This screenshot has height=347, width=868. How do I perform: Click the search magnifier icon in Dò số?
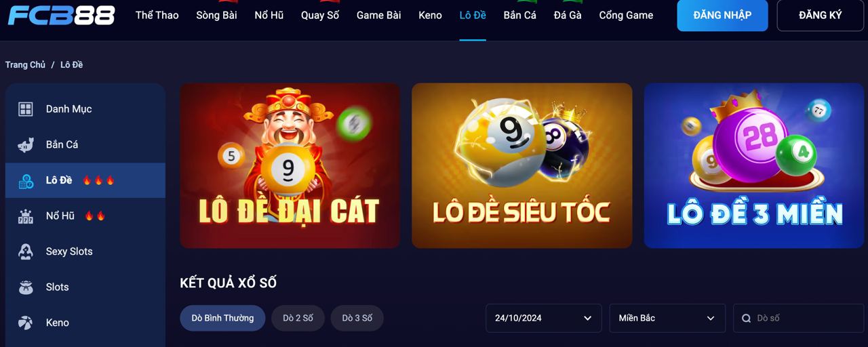coord(746,318)
